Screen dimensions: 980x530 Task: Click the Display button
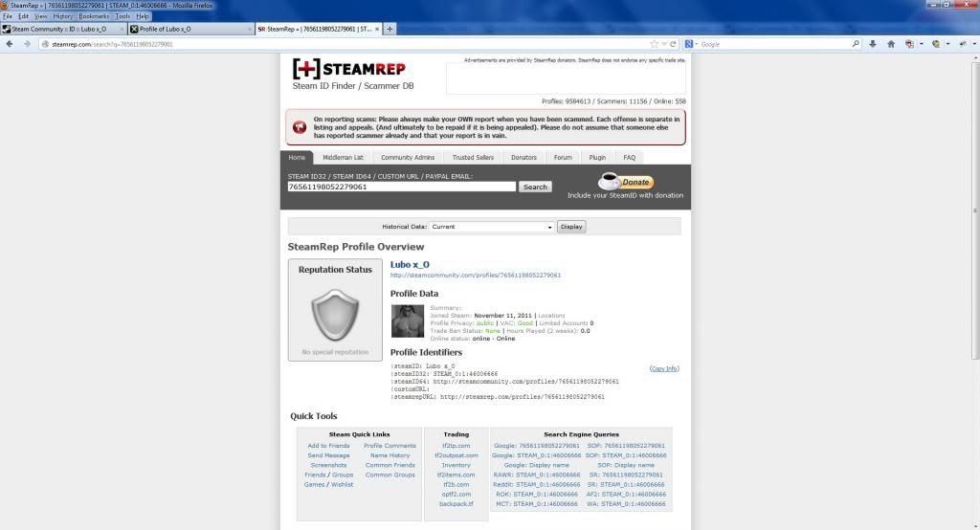[x=571, y=227]
